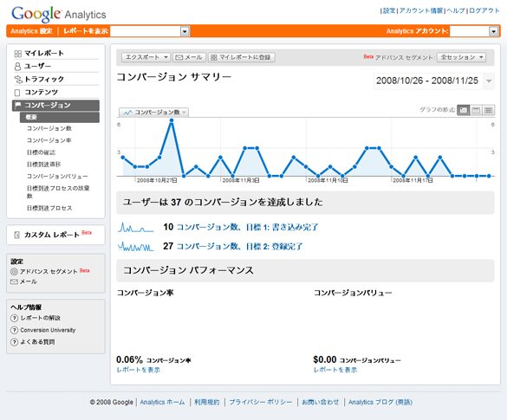Image resolution: width=507 pixels, height=420 pixels.
Task: Open カスタム レポート icon
Action: coord(17,235)
